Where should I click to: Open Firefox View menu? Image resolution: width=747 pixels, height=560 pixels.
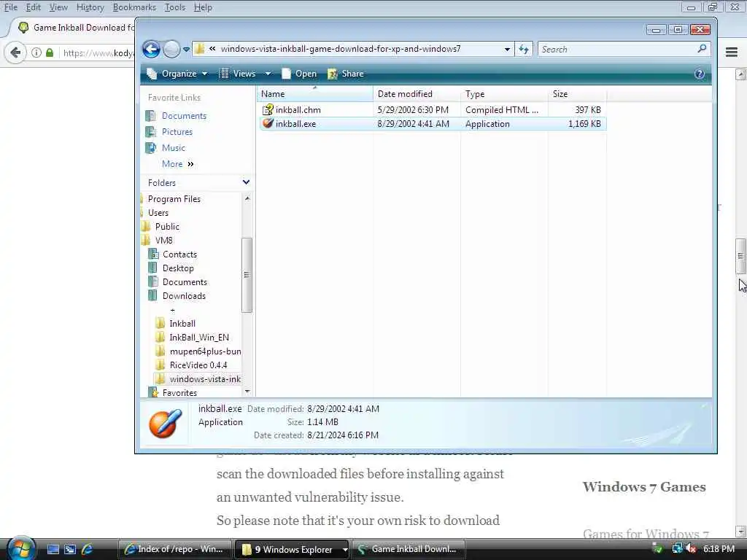(58, 7)
